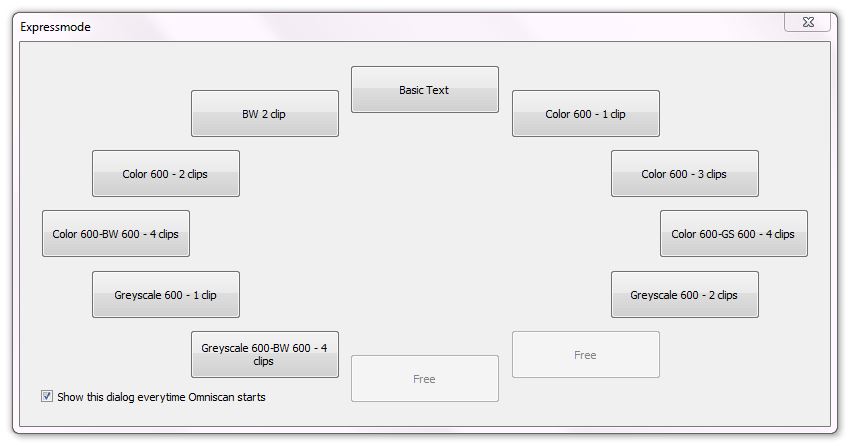Launch Greyscale 600 - 1 clip
This screenshot has width=852, height=448.
(x=165, y=295)
